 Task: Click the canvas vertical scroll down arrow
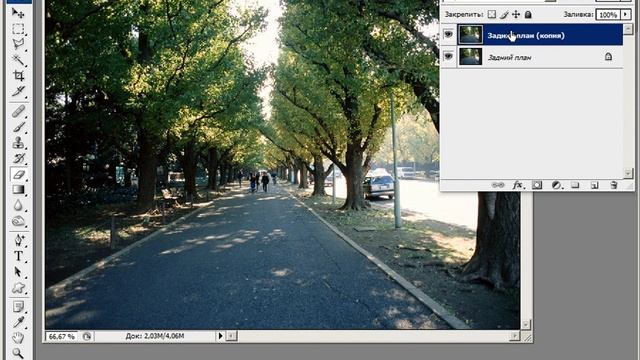click(526, 324)
